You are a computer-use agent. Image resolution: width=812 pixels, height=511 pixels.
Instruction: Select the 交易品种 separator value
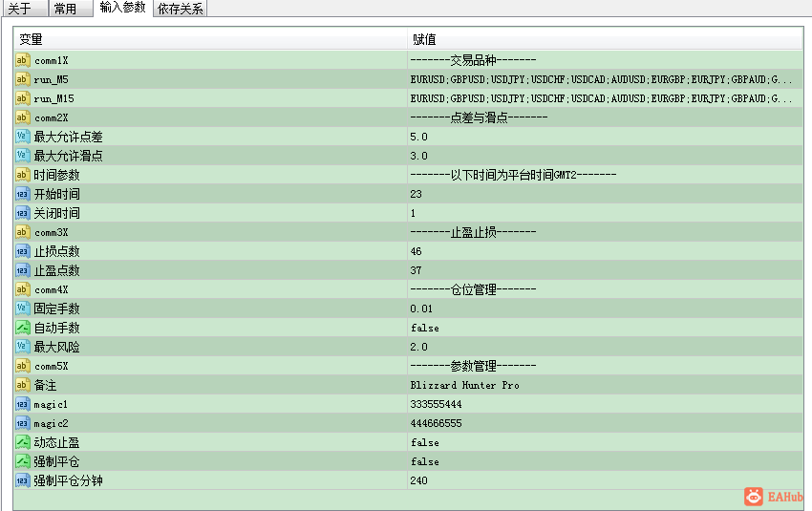point(473,60)
